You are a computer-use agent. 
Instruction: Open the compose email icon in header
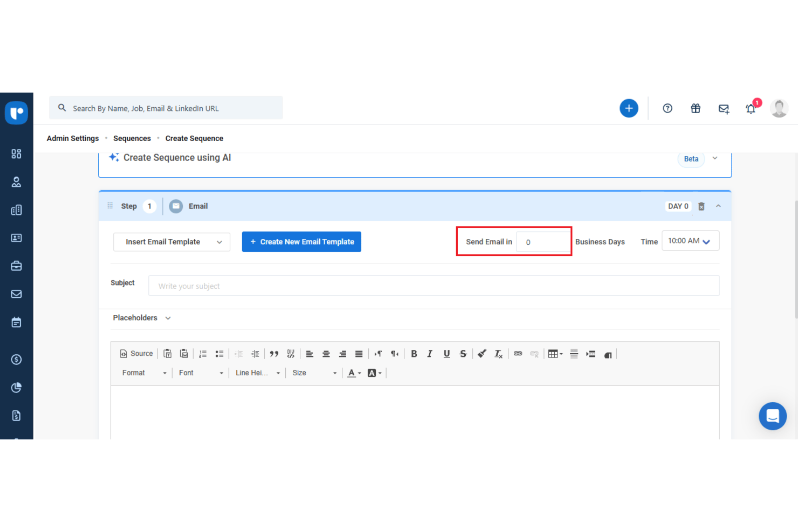[724, 109]
